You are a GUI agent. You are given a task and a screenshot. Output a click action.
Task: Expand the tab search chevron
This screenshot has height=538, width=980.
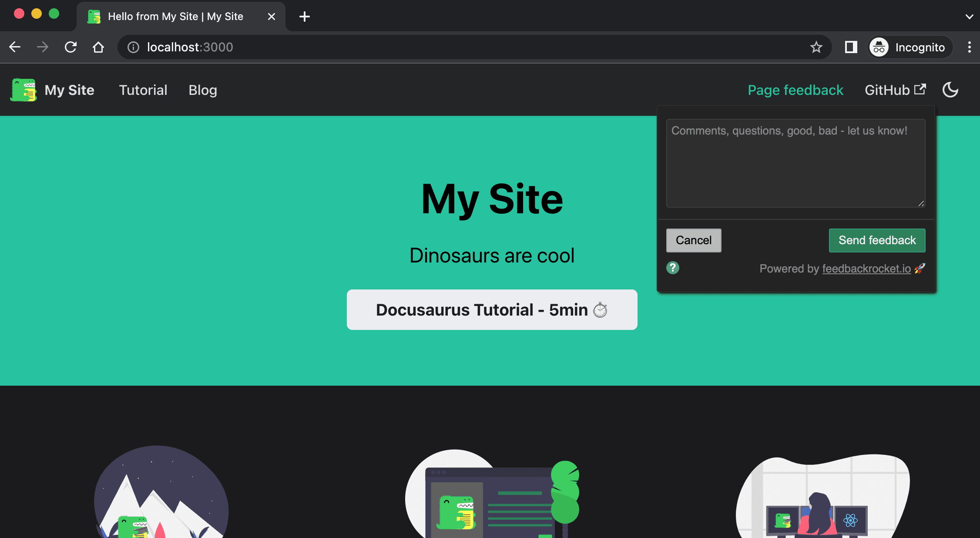point(969,17)
